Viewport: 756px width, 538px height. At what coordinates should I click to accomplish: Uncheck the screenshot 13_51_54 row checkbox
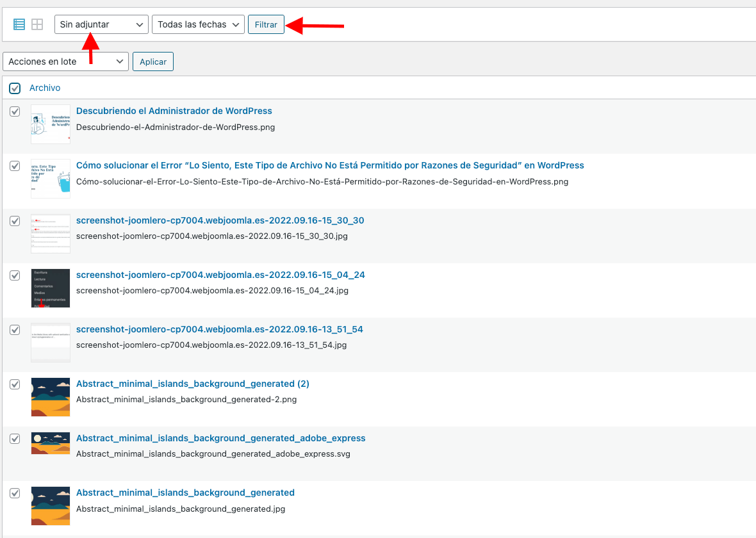pyautogui.click(x=15, y=330)
